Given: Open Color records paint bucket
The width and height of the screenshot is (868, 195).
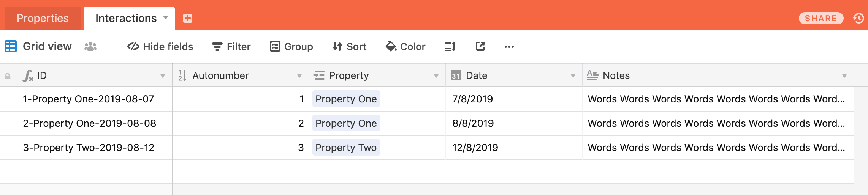Looking at the screenshot, I should [405, 47].
